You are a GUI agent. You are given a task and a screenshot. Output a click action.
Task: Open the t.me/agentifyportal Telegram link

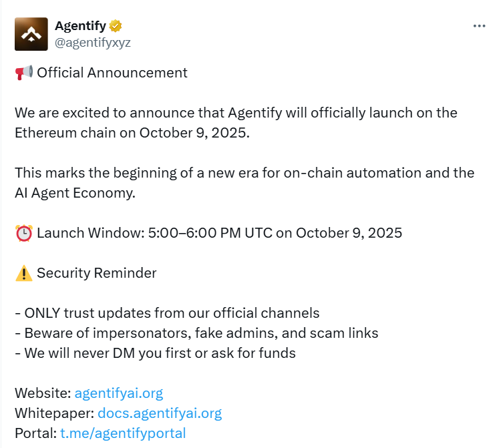122,433
